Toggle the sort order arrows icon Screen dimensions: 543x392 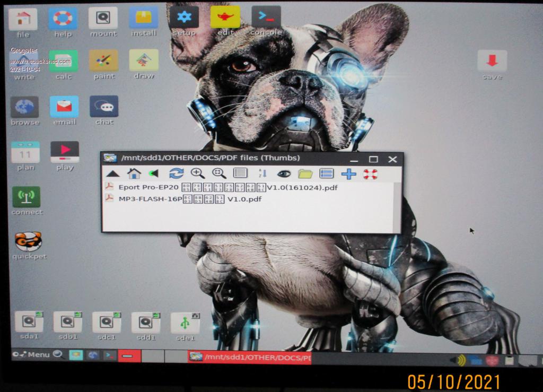(x=262, y=173)
